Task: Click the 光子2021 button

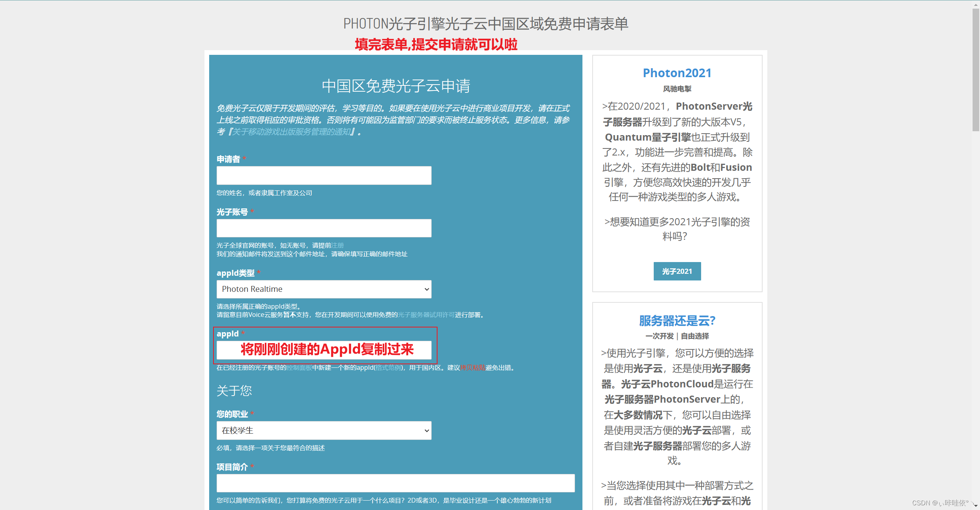Action: click(677, 271)
